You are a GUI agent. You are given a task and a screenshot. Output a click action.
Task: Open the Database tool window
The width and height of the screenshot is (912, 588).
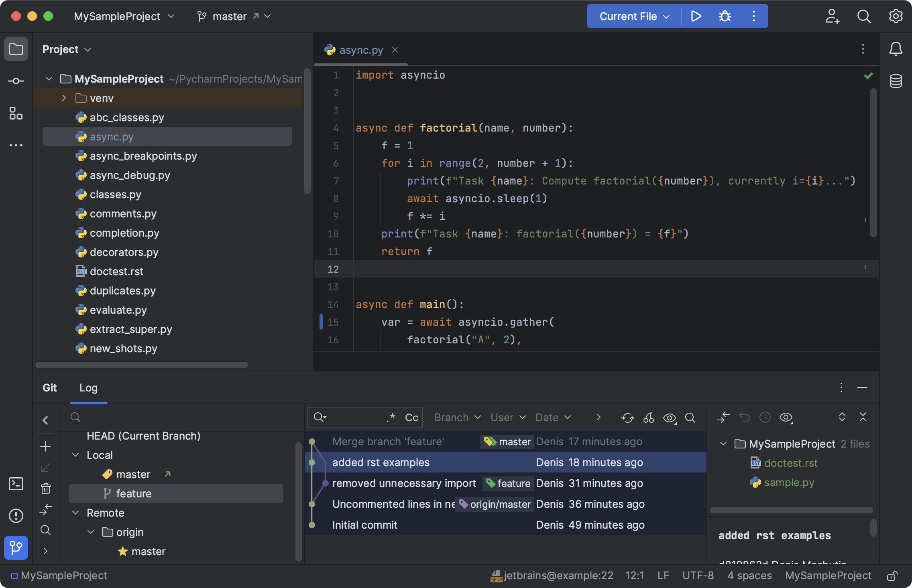[x=896, y=81]
